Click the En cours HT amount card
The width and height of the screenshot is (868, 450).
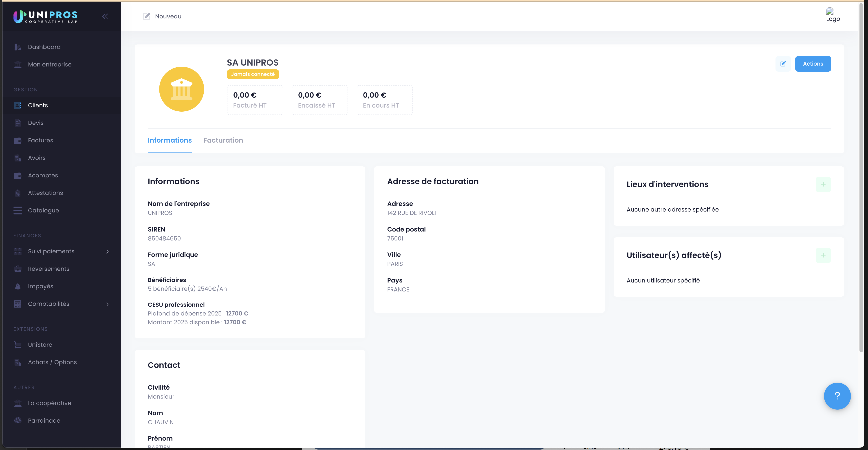click(384, 100)
